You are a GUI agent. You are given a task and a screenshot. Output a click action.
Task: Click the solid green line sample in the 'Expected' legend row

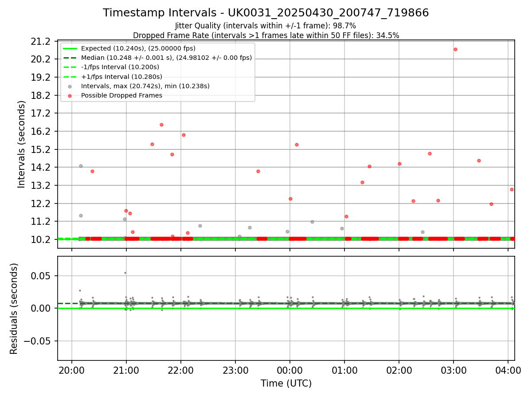70,48
